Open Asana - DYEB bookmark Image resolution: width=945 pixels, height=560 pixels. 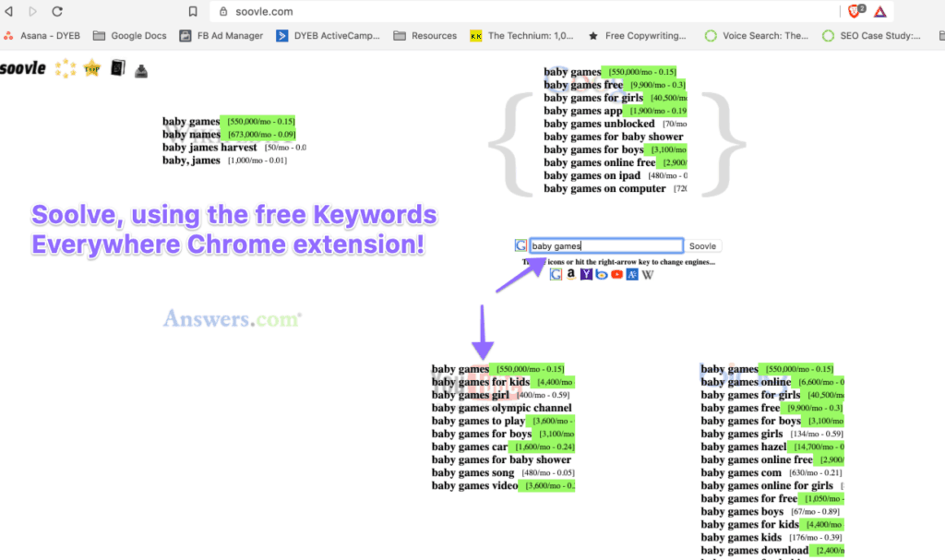pyautogui.click(x=42, y=36)
